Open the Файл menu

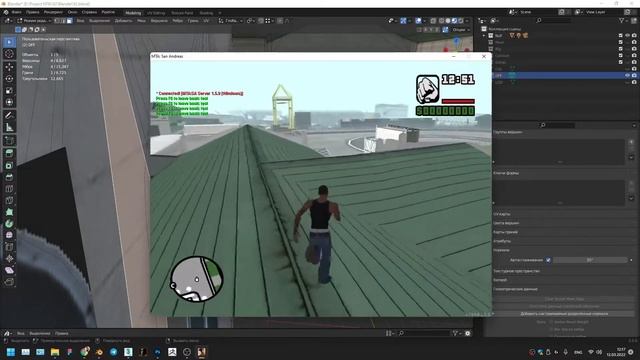tap(17, 12)
